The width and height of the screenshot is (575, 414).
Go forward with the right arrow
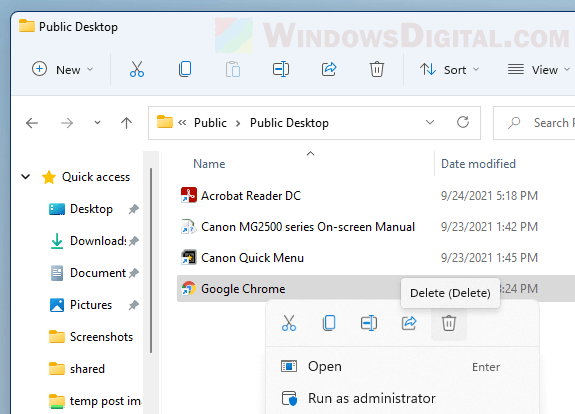[67, 123]
